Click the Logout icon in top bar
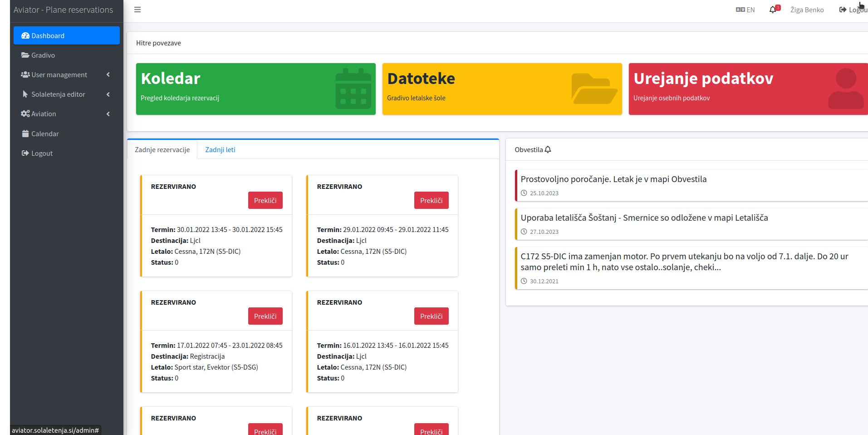 (x=843, y=10)
